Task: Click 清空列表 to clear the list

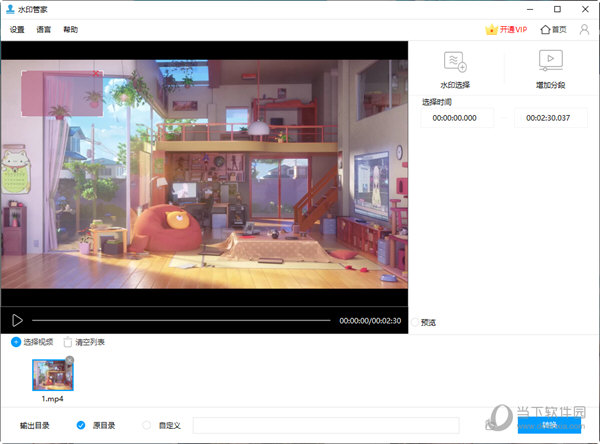Action: (84, 342)
